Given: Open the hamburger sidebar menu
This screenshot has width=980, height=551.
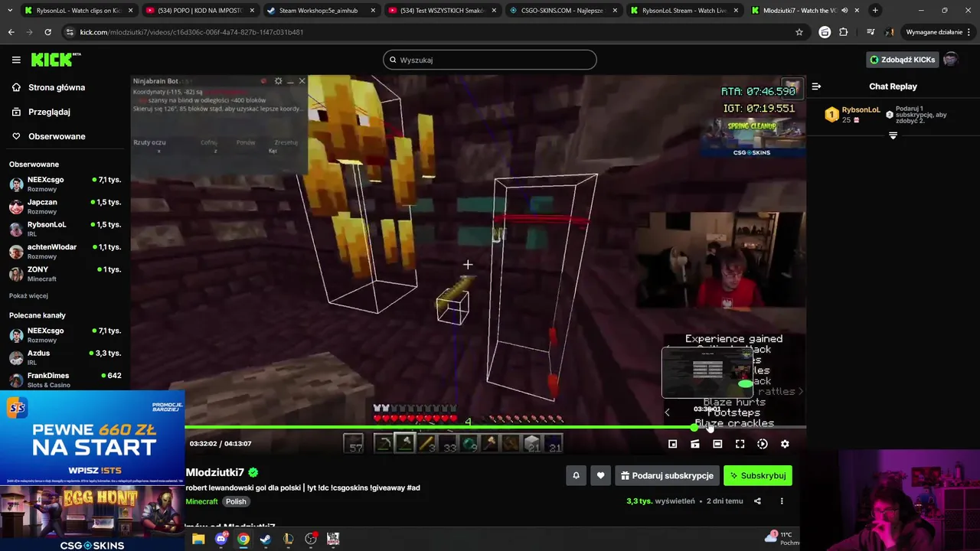Looking at the screenshot, I should point(16,60).
